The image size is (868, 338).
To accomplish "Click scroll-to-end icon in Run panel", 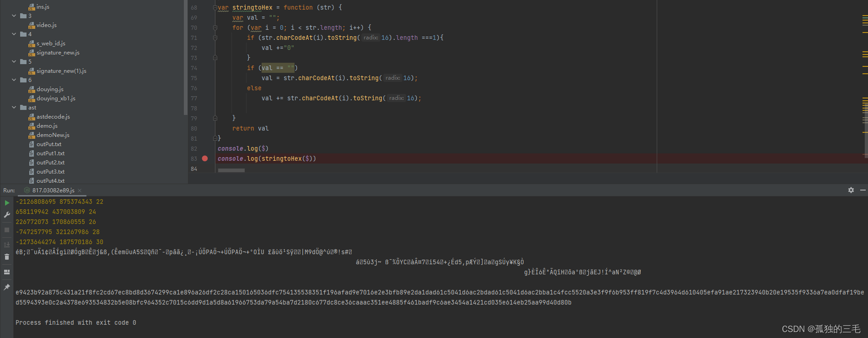I will [x=7, y=245].
